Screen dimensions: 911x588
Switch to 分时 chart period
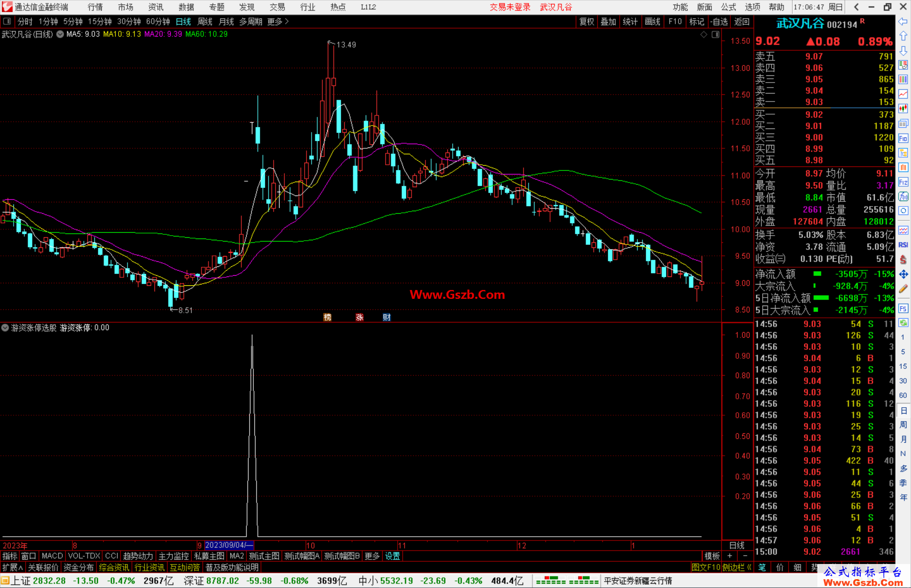click(x=25, y=21)
